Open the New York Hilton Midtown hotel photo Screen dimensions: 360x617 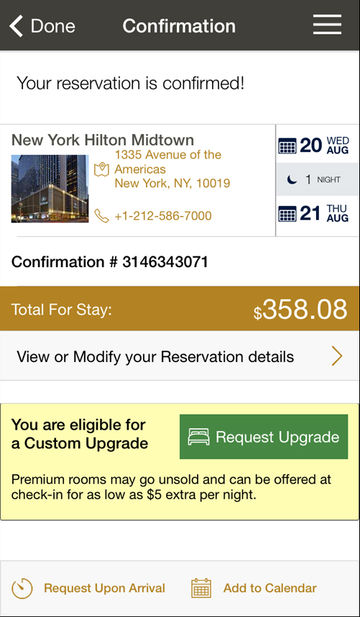(50, 188)
